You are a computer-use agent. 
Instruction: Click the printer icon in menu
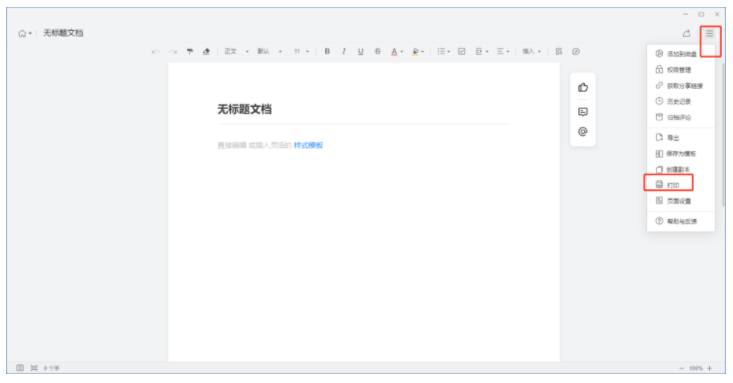(x=659, y=184)
